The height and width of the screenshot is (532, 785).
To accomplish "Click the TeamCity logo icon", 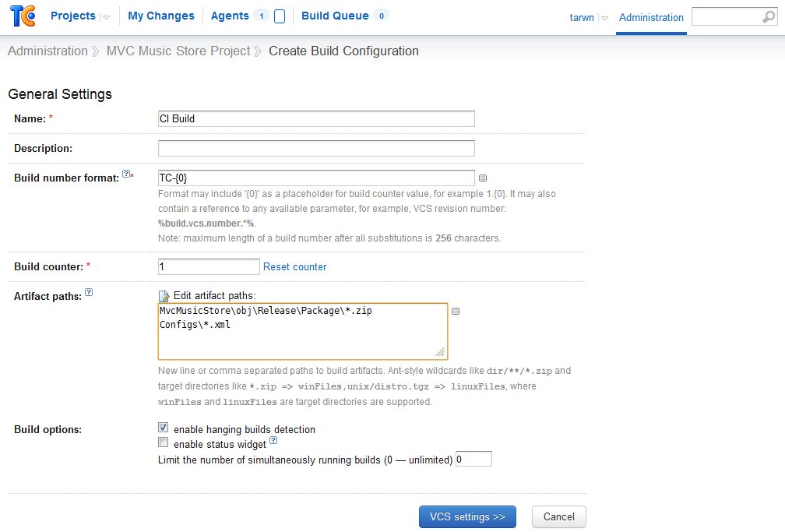I will click(23, 16).
